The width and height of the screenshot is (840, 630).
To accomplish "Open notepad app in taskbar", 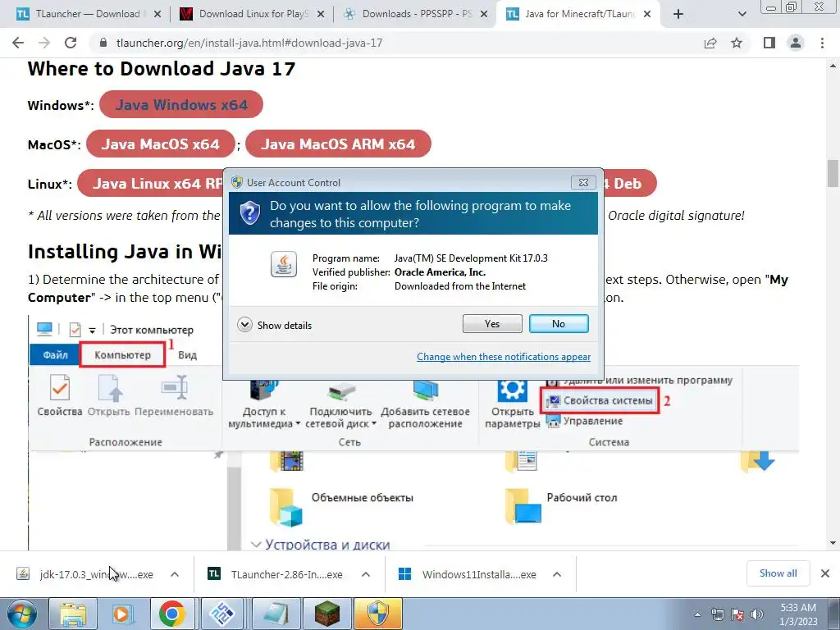I will click(x=275, y=614).
